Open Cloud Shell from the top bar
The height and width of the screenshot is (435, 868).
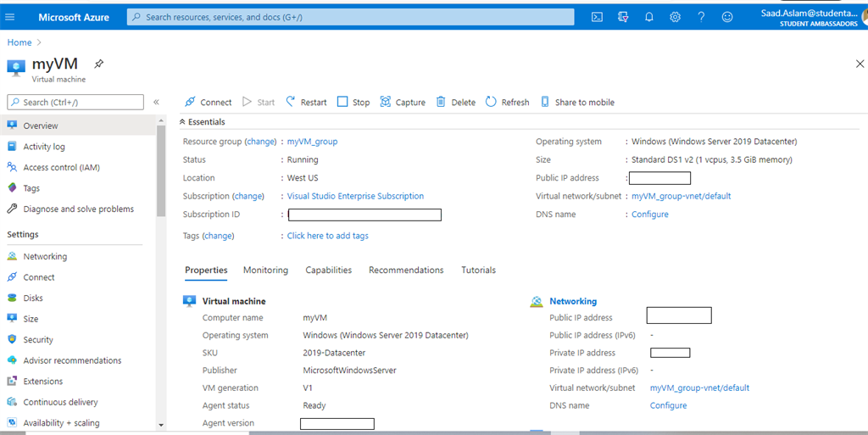coord(597,17)
